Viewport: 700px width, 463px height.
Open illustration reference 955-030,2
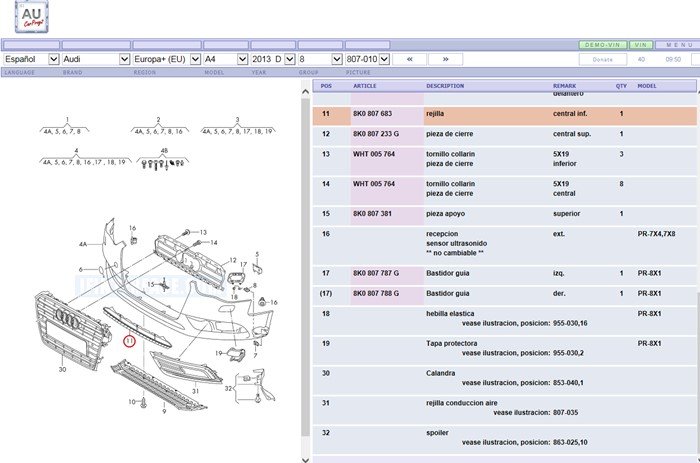[x=568, y=353]
